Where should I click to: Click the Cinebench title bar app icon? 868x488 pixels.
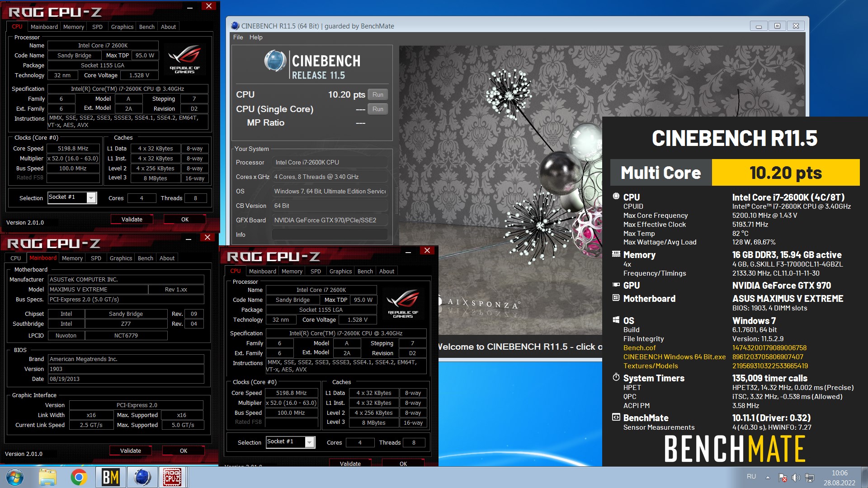click(235, 26)
